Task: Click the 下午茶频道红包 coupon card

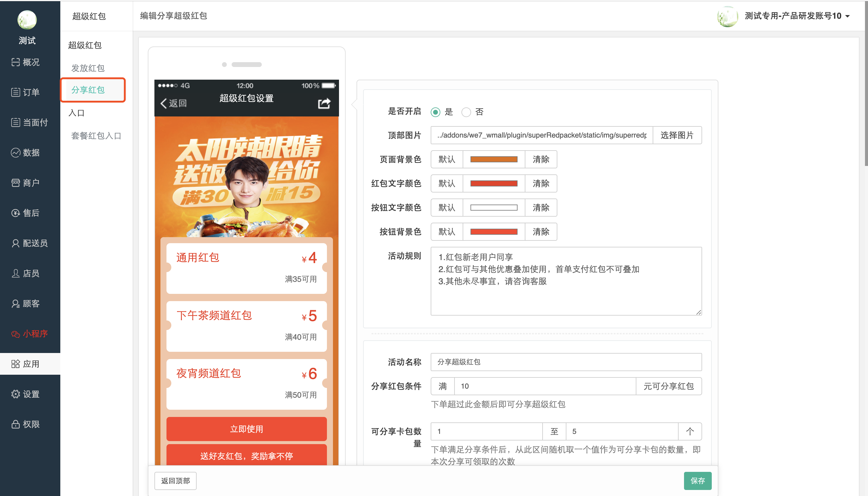Action: [246, 326]
